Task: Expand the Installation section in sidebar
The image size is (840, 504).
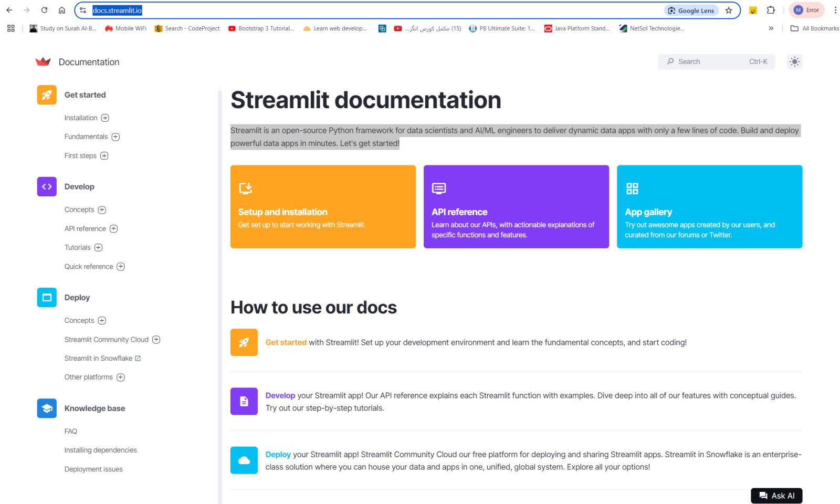Action: [x=106, y=118]
